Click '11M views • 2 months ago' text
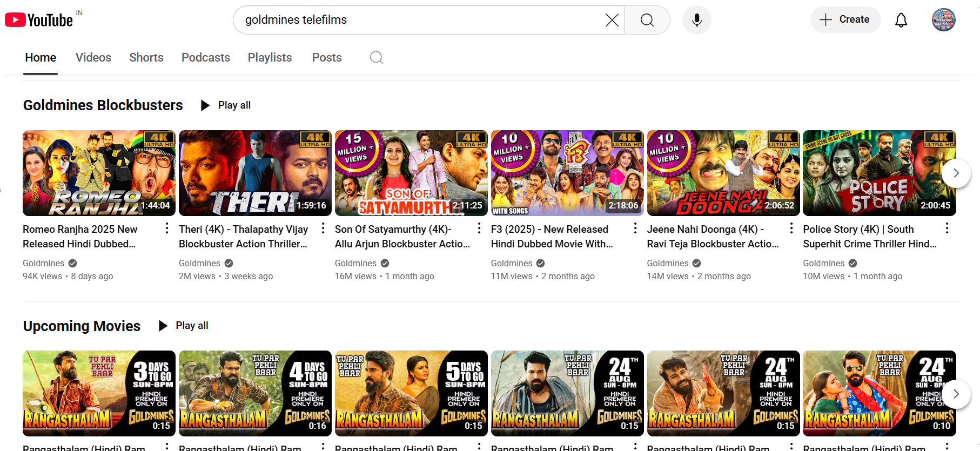This screenshot has height=451, width=980. 543,277
